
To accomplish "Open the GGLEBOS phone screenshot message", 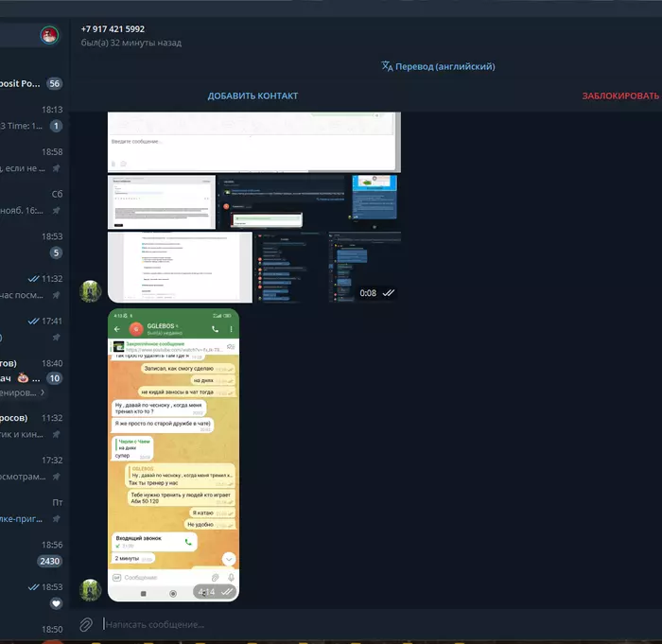I will coord(173,455).
